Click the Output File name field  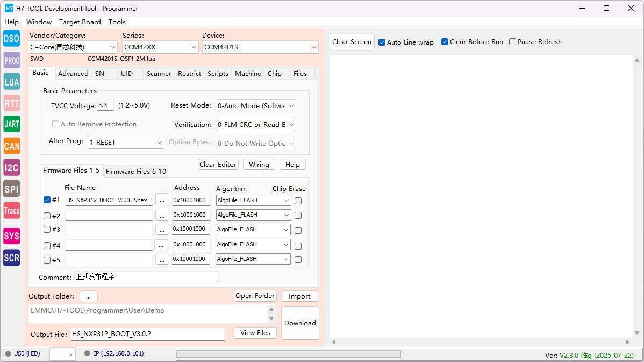[148, 334]
